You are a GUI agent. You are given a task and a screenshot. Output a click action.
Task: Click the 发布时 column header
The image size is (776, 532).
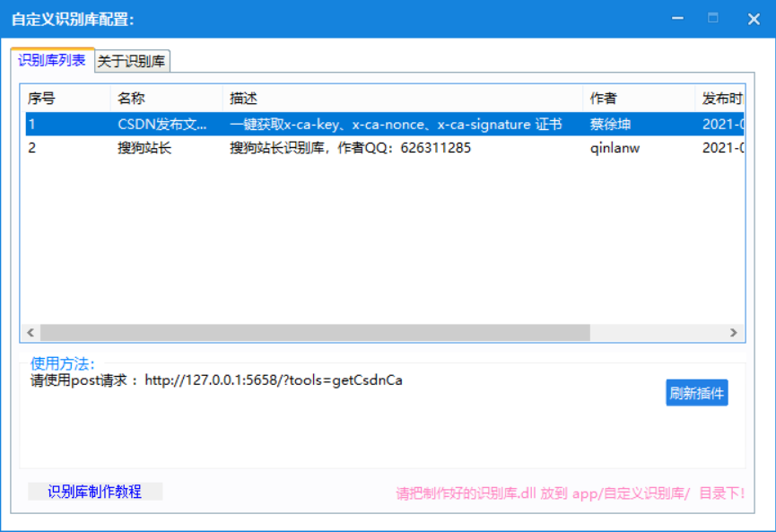(x=720, y=98)
